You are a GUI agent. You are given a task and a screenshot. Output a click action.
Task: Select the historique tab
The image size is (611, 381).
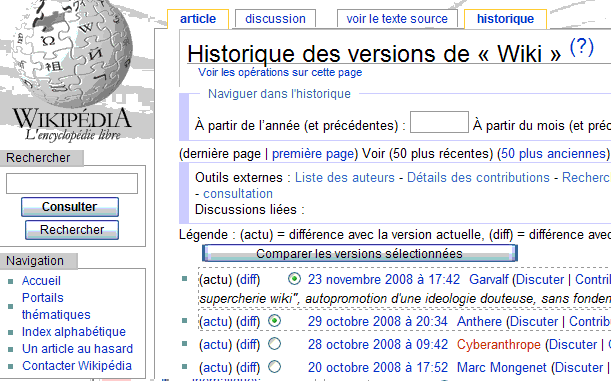505,19
